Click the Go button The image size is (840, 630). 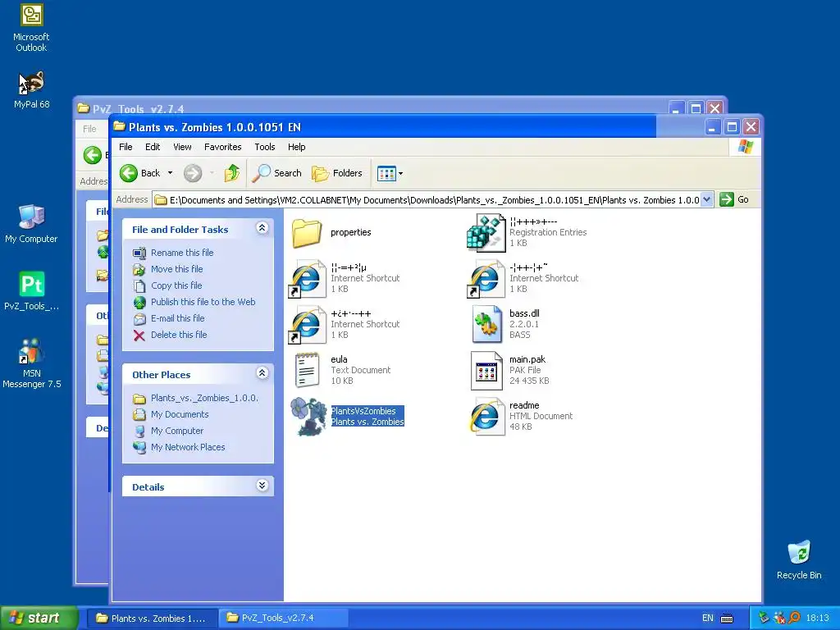click(734, 199)
